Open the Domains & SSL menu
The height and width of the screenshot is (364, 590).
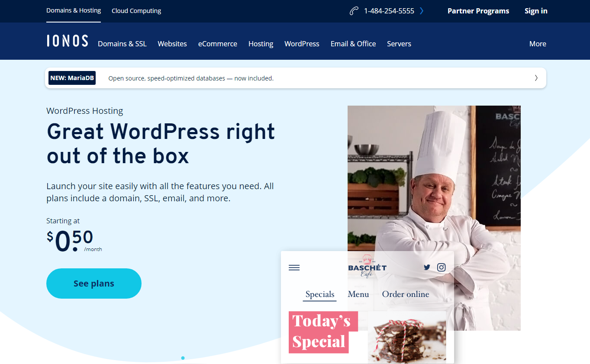[122, 44]
